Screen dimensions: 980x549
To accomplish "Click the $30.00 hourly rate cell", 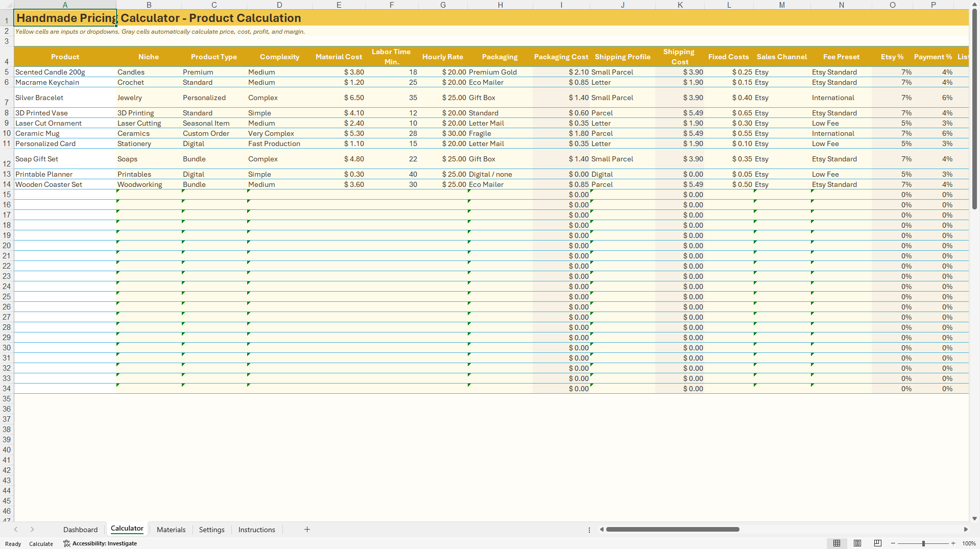I will pyautogui.click(x=443, y=133).
